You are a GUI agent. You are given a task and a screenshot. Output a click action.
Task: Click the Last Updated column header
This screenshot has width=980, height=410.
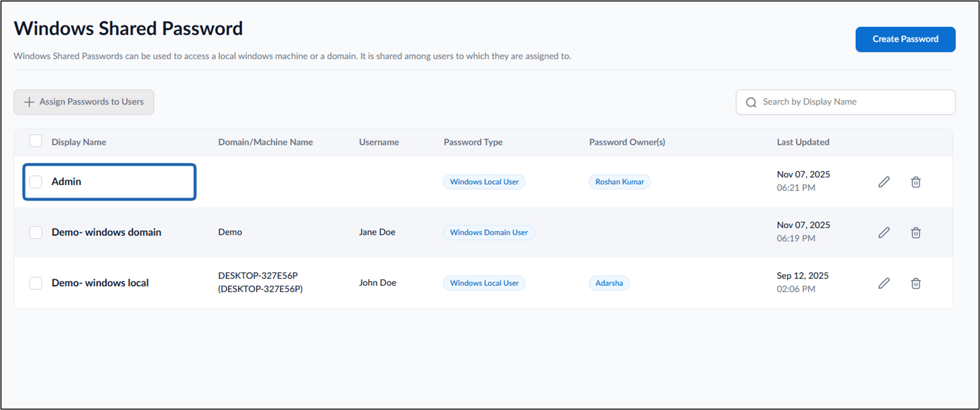coord(803,142)
